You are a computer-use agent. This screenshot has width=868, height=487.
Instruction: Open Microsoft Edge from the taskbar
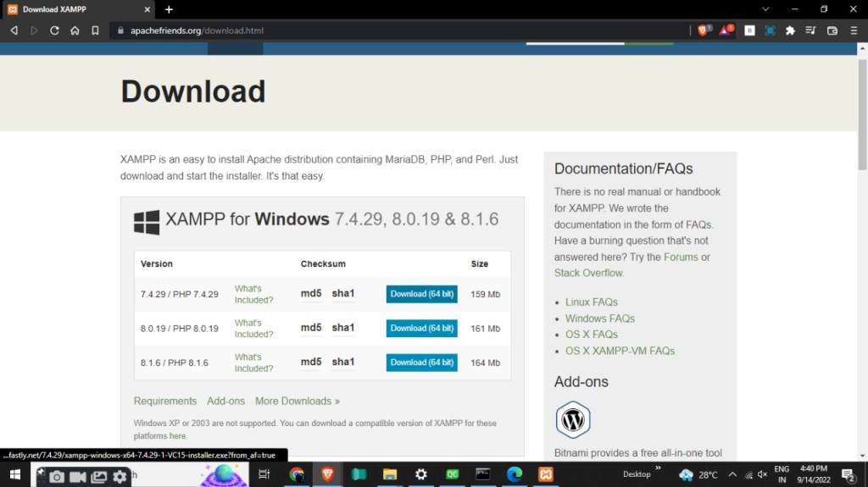(515, 474)
